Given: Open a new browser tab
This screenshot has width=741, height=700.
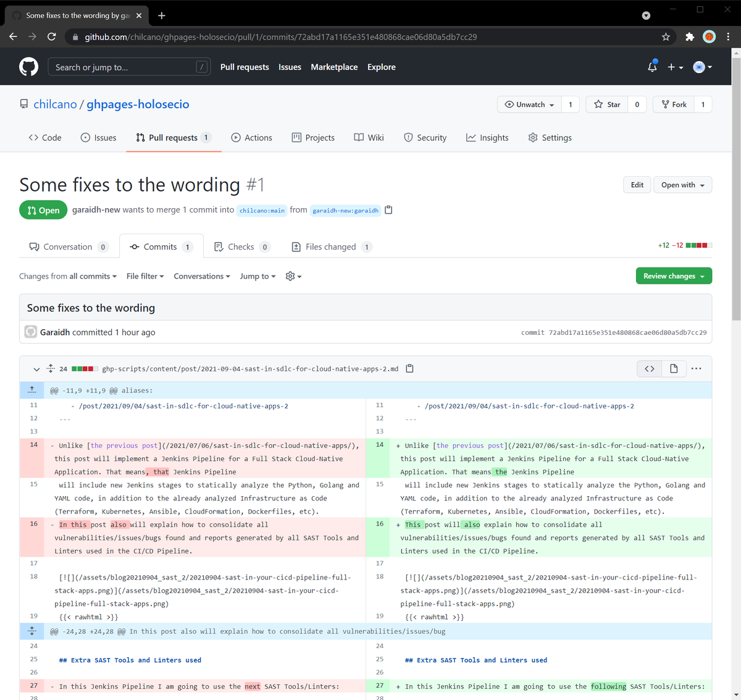Looking at the screenshot, I should click(162, 15).
